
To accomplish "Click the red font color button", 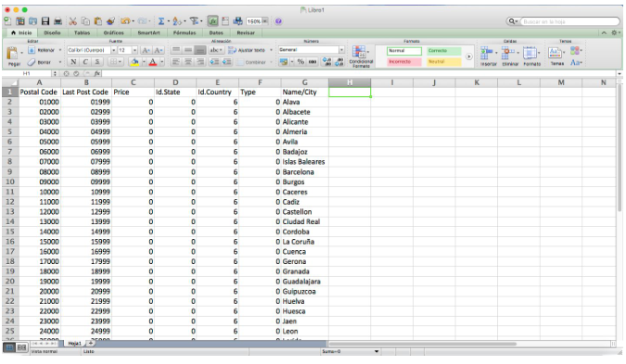I will tap(153, 62).
